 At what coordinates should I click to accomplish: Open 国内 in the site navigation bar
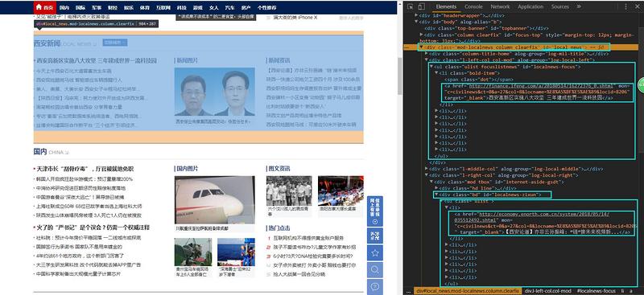(x=64, y=8)
